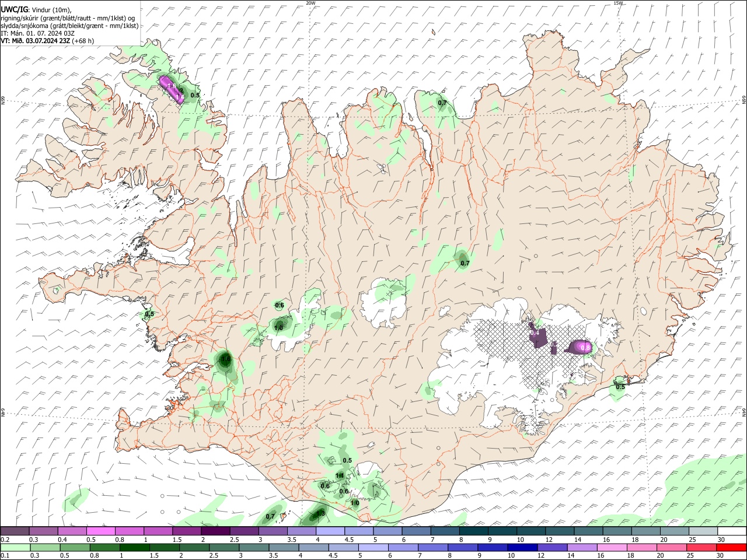Screen dimensions: 747x560
Task: Pick the coral red 25–30 rain legend swatch
Action: [701, 547]
